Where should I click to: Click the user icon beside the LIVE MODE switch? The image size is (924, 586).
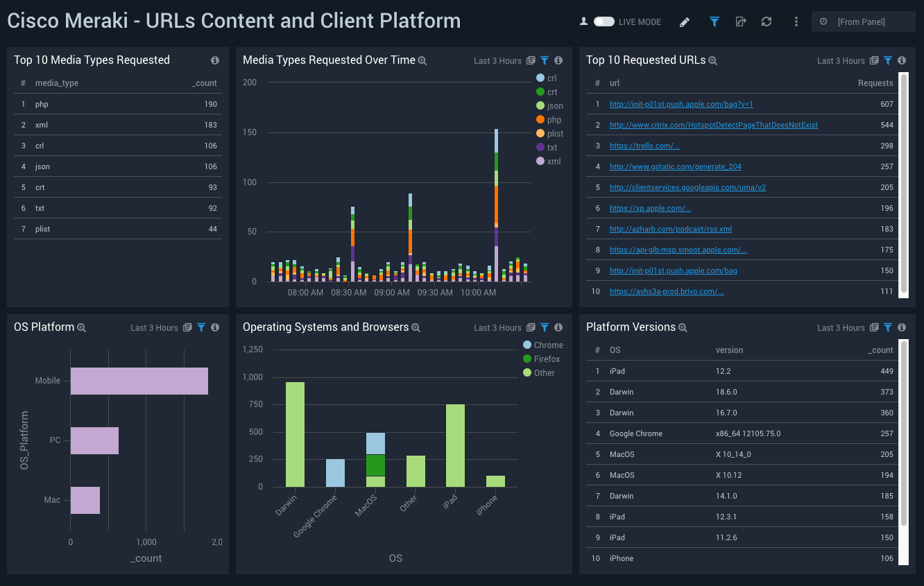(584, 21)
